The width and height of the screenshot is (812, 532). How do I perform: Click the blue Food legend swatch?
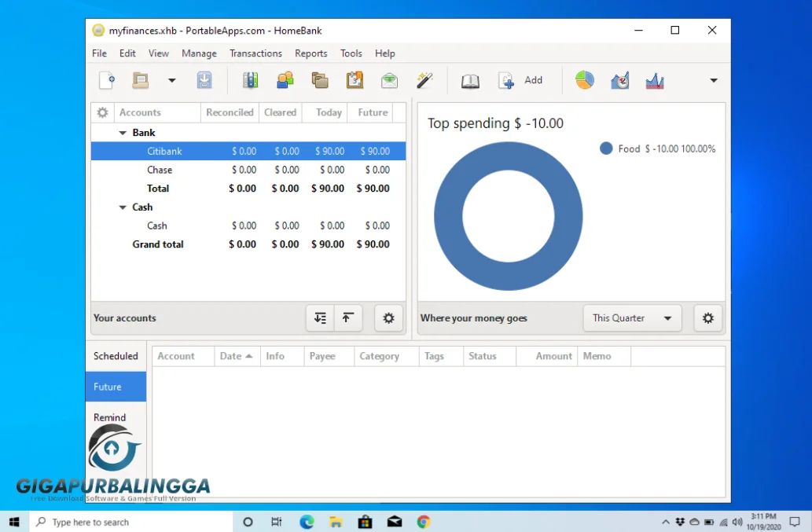click(x=606, y=149)
